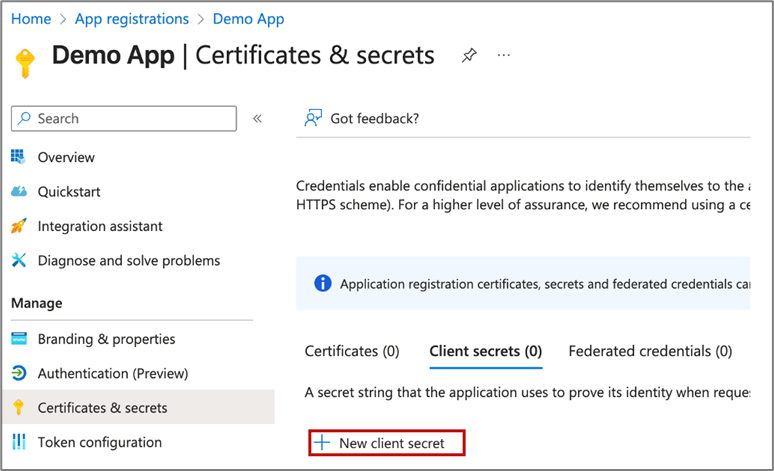Image resolution: width=774 pixels, height=471 pixels.
Task: Switch to the Certificates (0) tab
Action: (351, 351)
